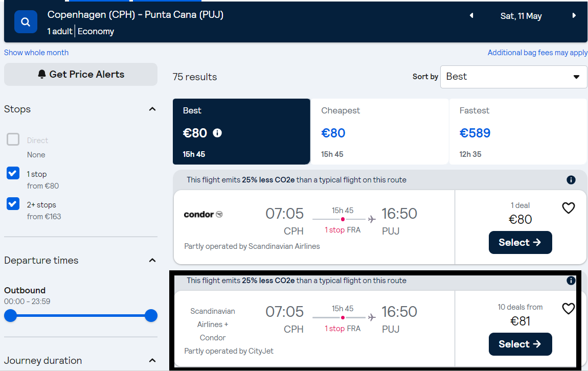Collapse the Journey duration section
588x371 pixels.
click(152, 360)
